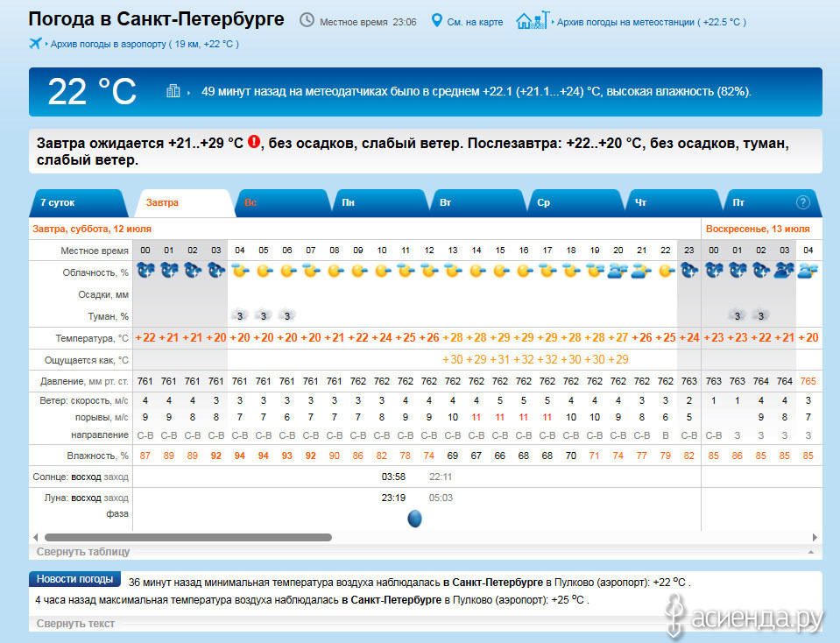Open the 7 суток tab

tap(80, 202)
